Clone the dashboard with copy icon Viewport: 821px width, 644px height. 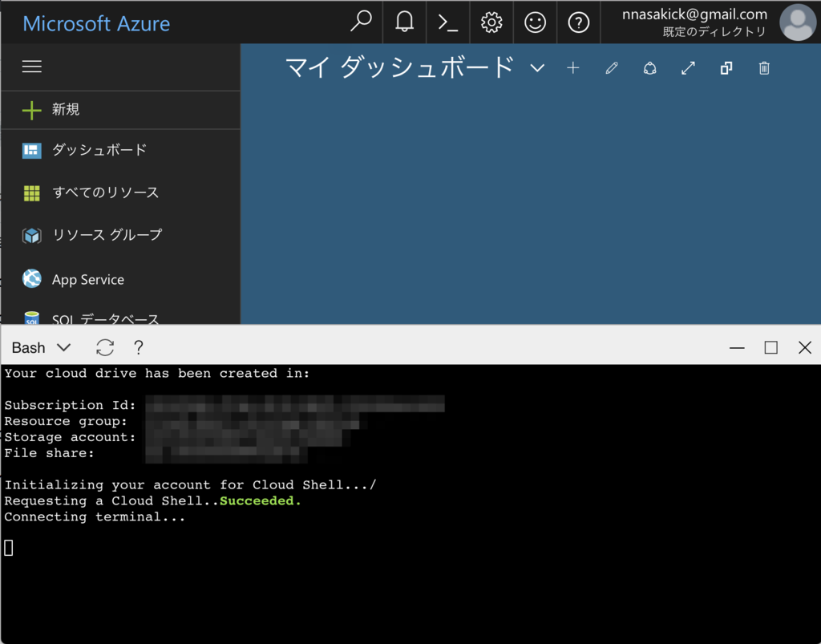726,68
